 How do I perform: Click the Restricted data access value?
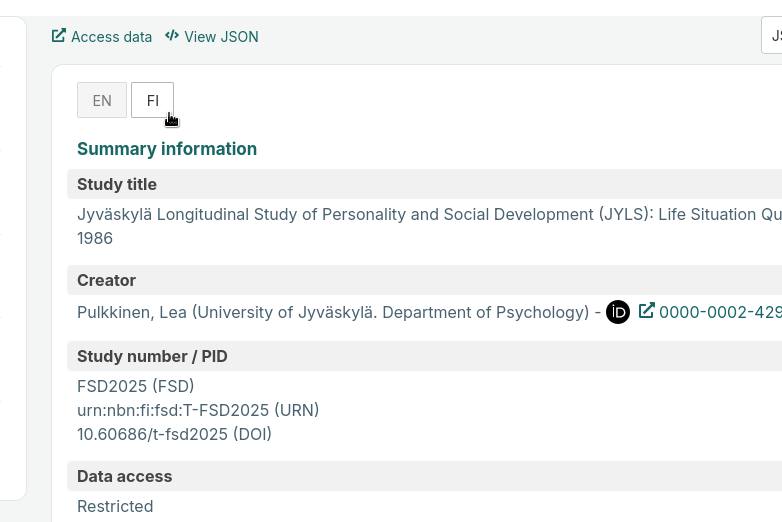click(x=115, y=507)
